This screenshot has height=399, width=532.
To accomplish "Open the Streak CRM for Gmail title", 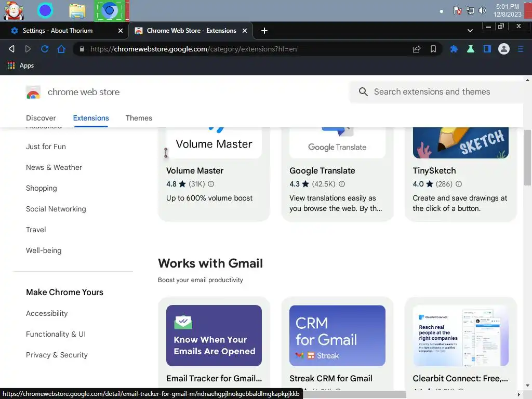I will [x=331, y=378].
